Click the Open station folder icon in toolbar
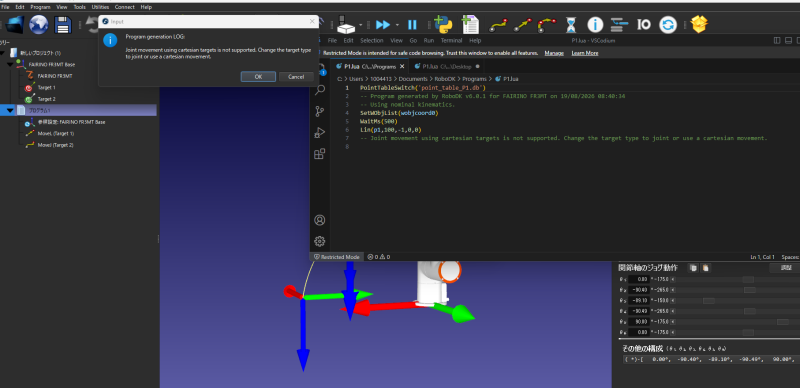This screenshot has width=800, height=388. click(15, 24)
